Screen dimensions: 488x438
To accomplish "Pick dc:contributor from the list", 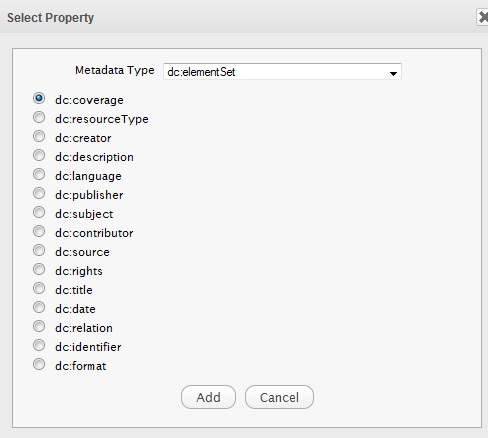I will click(x=39, y=231).
